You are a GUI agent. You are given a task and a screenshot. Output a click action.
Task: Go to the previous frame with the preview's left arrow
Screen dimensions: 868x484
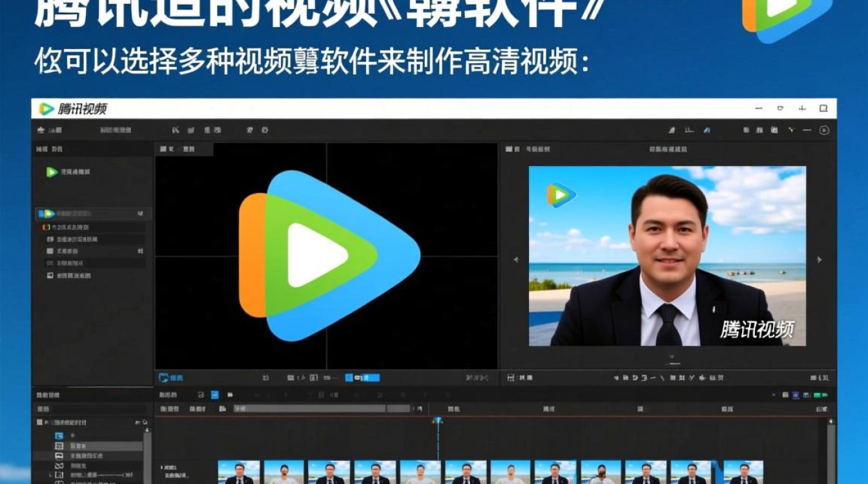coord(516,260)
